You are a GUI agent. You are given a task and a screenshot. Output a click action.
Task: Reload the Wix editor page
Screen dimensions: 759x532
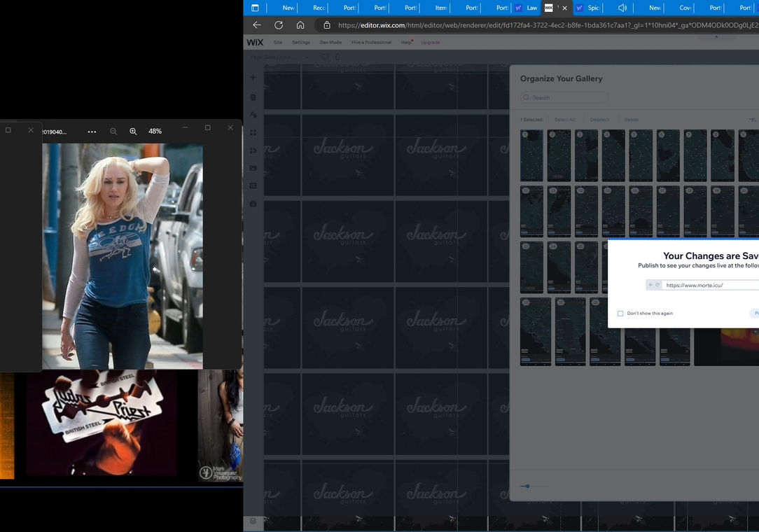coord(279,25)
